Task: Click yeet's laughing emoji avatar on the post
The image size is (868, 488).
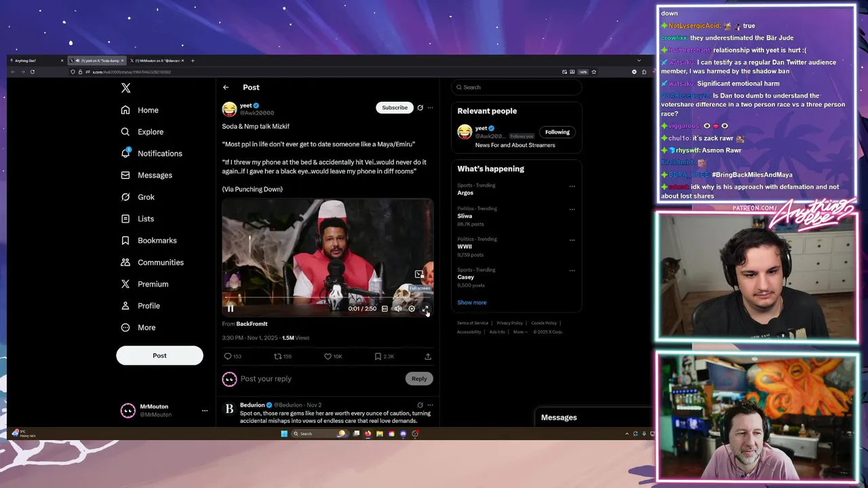Action: click(x=229, y=108)
